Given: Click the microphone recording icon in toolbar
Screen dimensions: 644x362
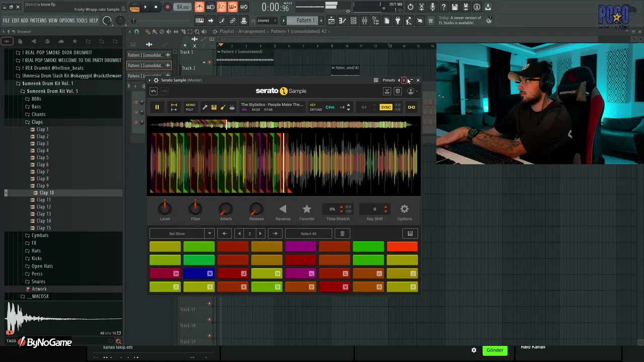Looking at the screenshot, I should 432,7.
